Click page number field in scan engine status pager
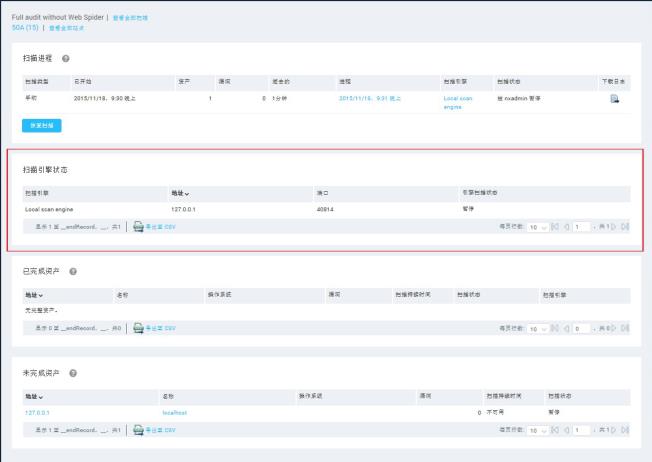 (x=581, y=227)
